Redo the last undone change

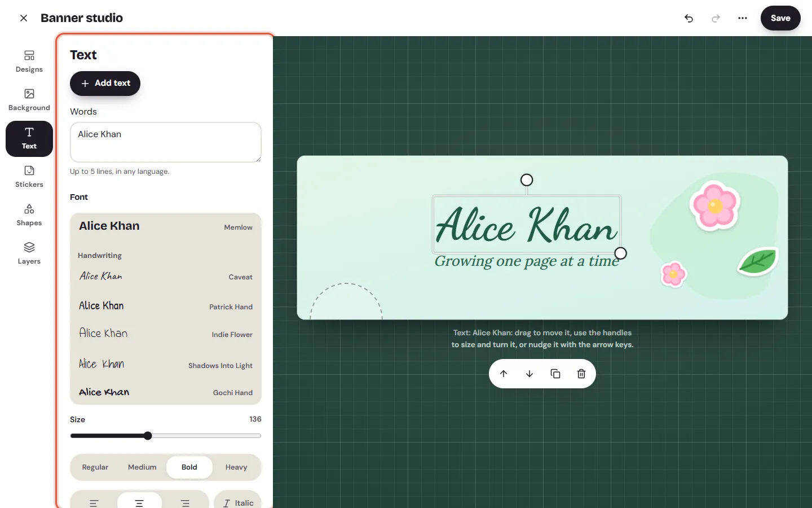click(x=716, y=18)
